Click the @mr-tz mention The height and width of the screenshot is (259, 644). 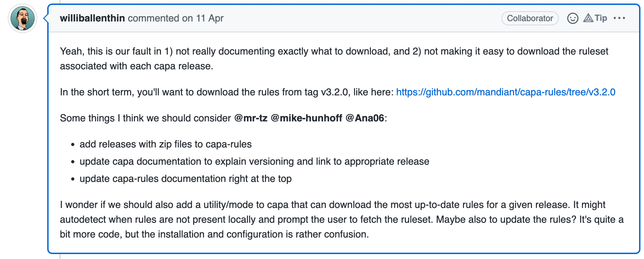tap(251, 118)
